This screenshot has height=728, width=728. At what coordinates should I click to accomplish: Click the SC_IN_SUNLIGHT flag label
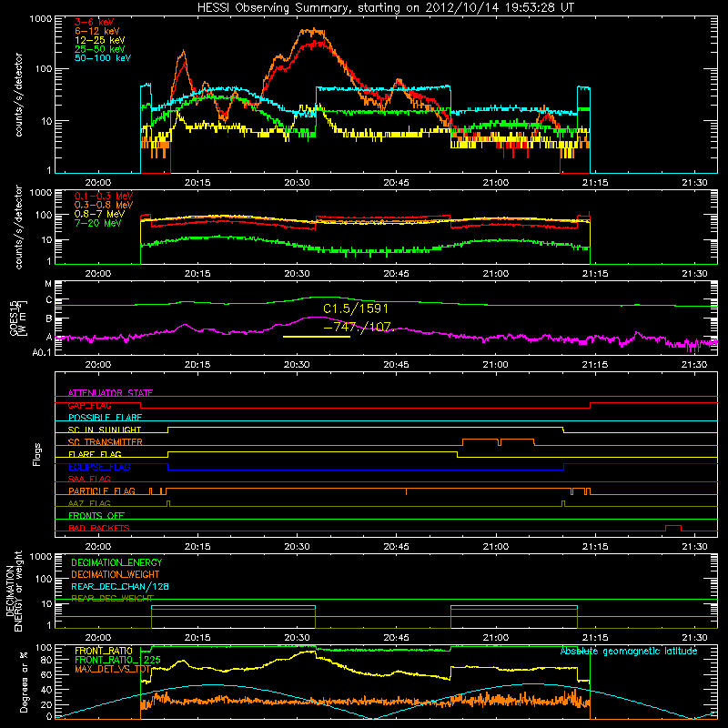point(105,430)
